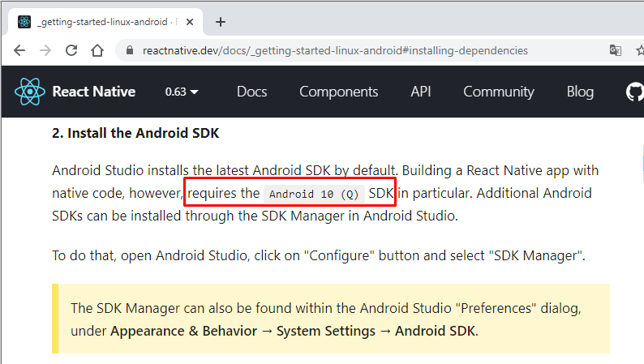
Task: Open the translate page icon in address bar
Action: click(616, 50)
